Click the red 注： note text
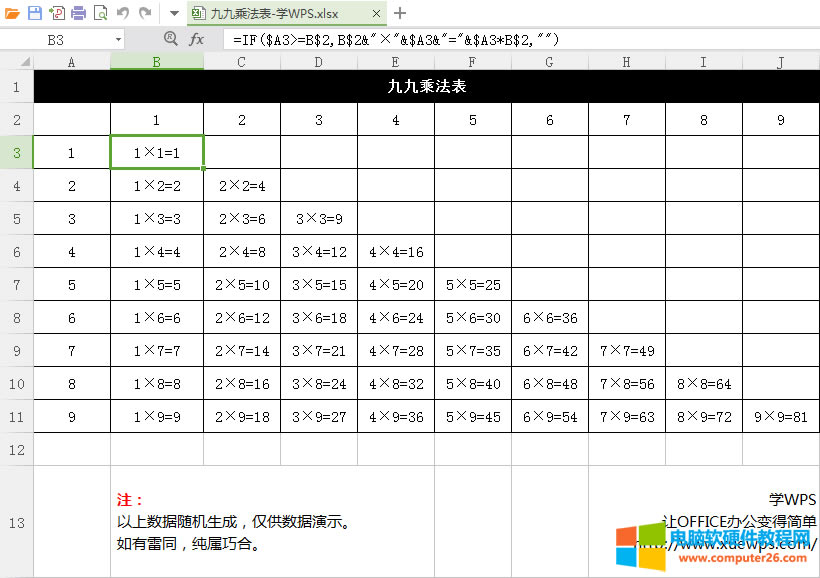 coord(129,500)
